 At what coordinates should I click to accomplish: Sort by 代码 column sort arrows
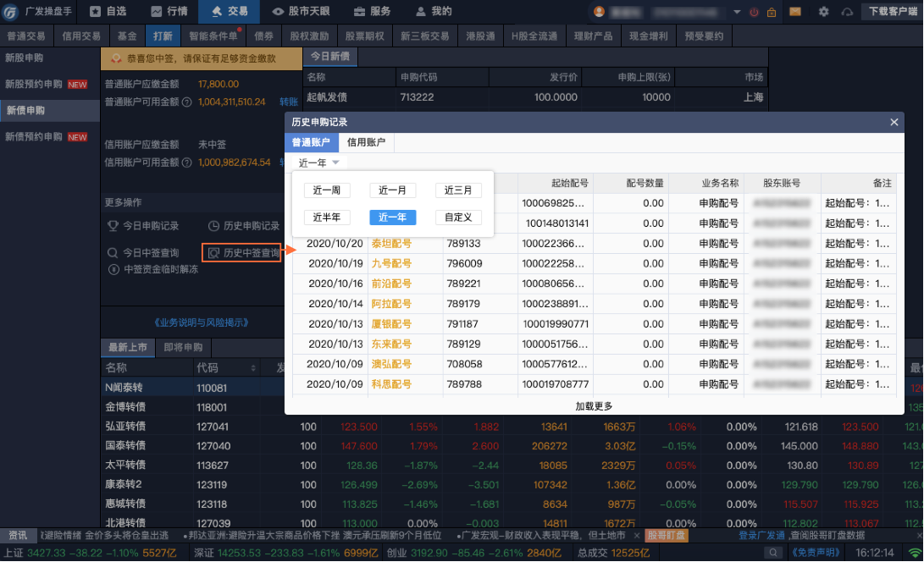253,368
